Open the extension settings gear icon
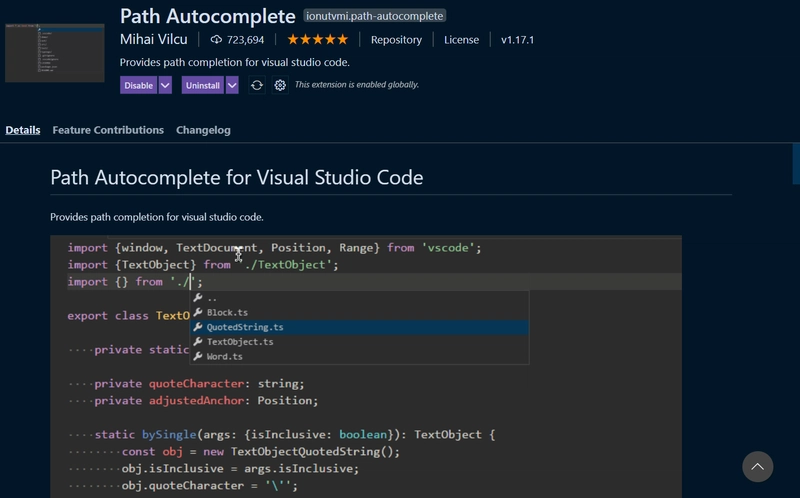Viewport: 800px width, 498px height. (x=280, y=85)
